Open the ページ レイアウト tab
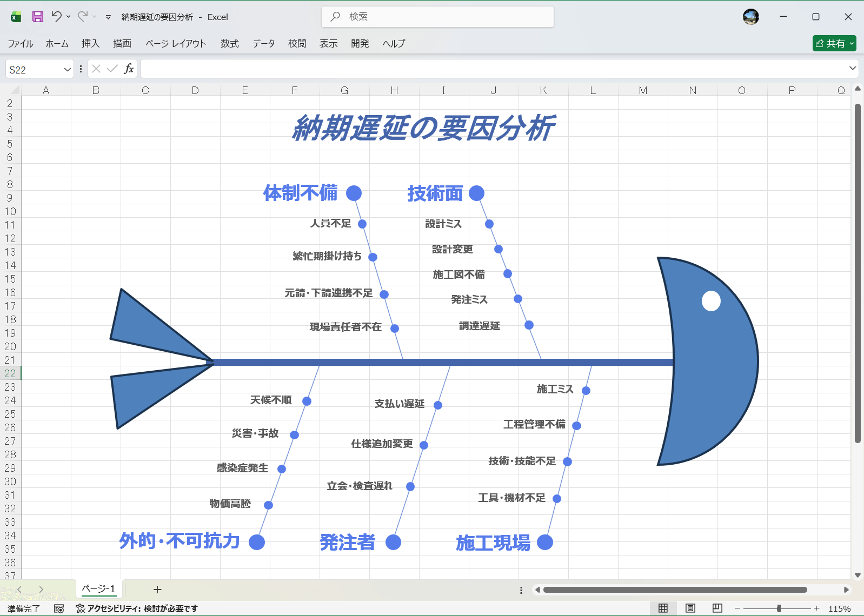Viewport: 864px width, 616px height. (176, 43)
